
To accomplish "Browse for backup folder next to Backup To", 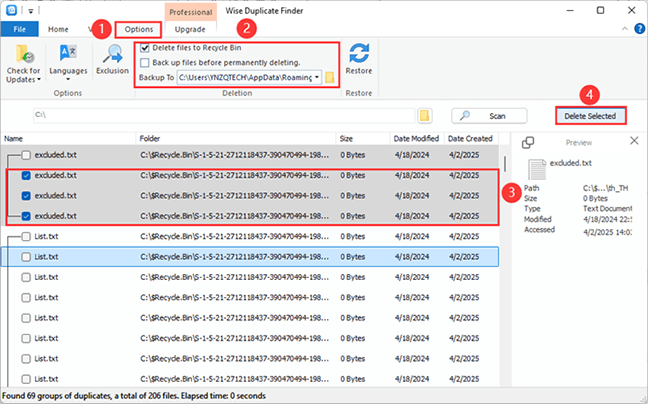I will pos(330,77).
